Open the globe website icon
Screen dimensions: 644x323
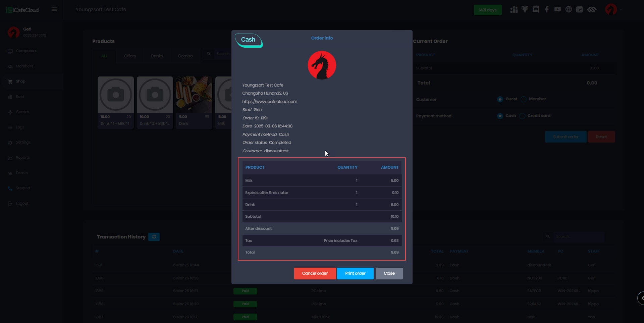(569, 9)
